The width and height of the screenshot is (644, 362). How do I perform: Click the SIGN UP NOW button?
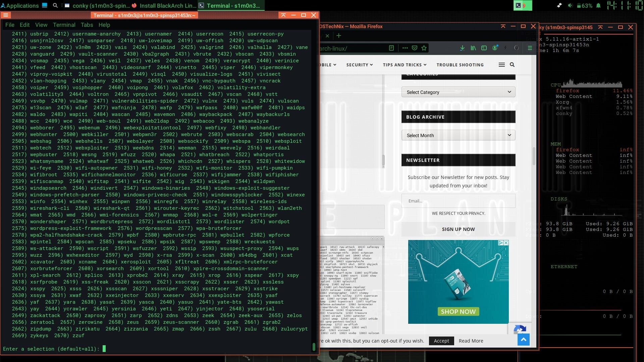[x=458, y=229]
